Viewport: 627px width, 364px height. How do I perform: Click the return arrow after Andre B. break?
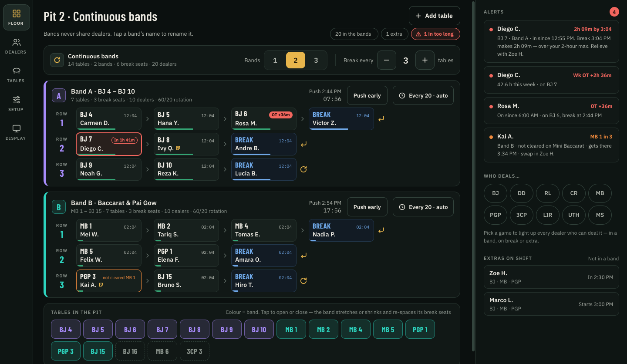303,144
